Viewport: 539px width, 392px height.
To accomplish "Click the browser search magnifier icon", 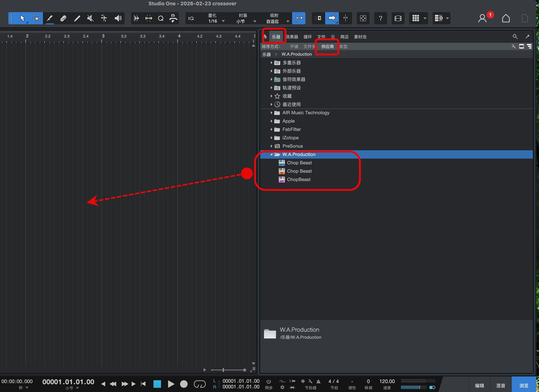I will click(515, 37).
